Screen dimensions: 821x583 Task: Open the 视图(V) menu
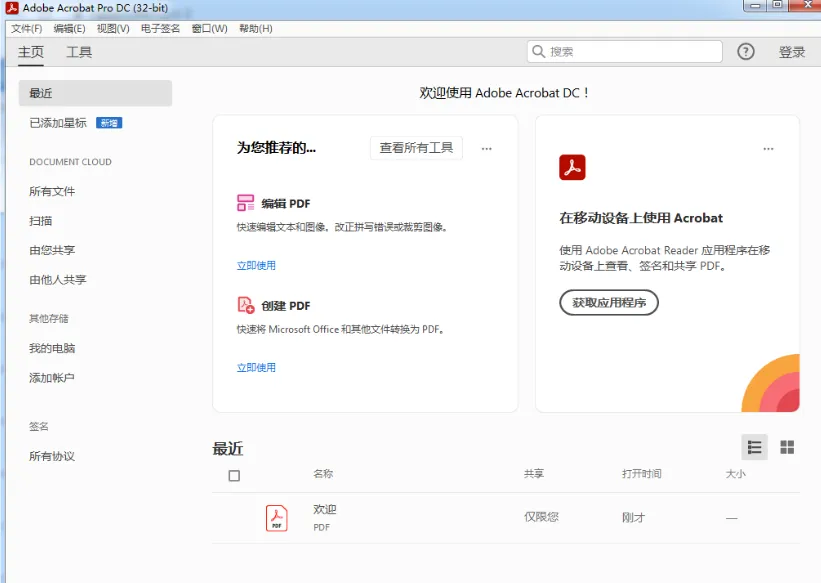point(113,28)
